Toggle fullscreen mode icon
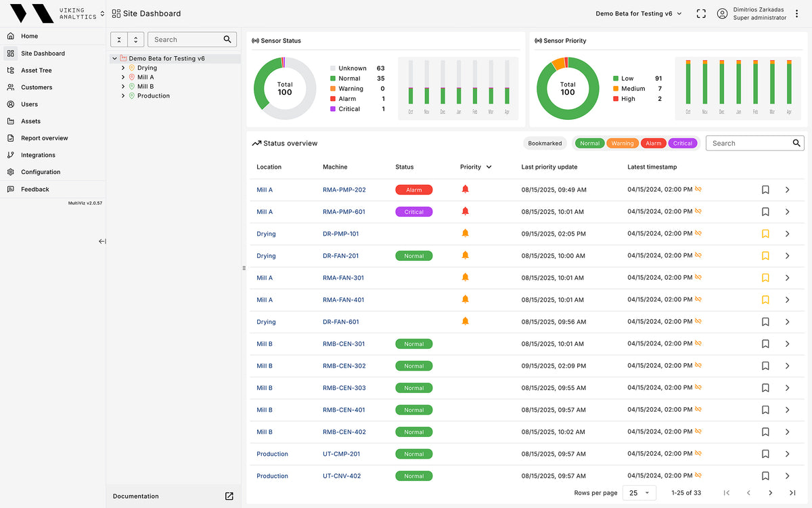Viewport: 812px width, 508px height. [701, 14]
